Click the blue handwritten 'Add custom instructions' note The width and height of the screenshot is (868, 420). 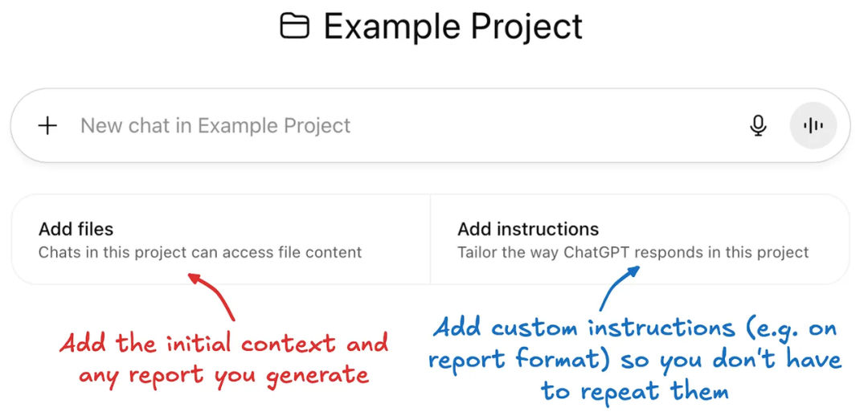click(584, 328)
